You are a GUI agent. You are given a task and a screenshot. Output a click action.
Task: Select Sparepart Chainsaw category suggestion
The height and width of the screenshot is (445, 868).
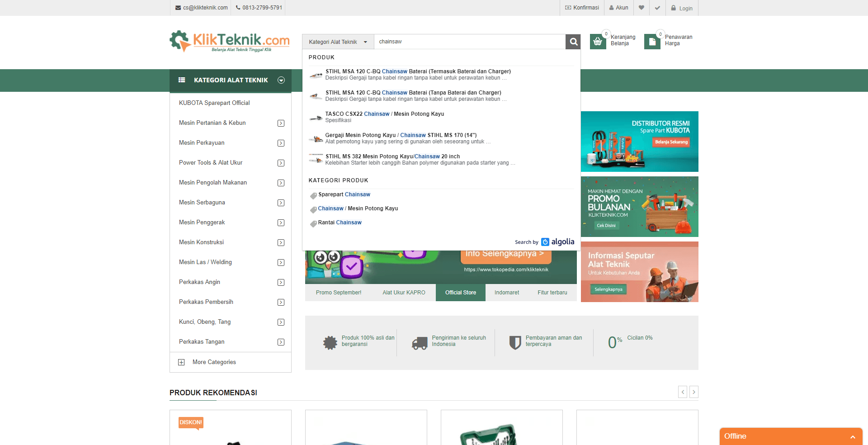344,194
